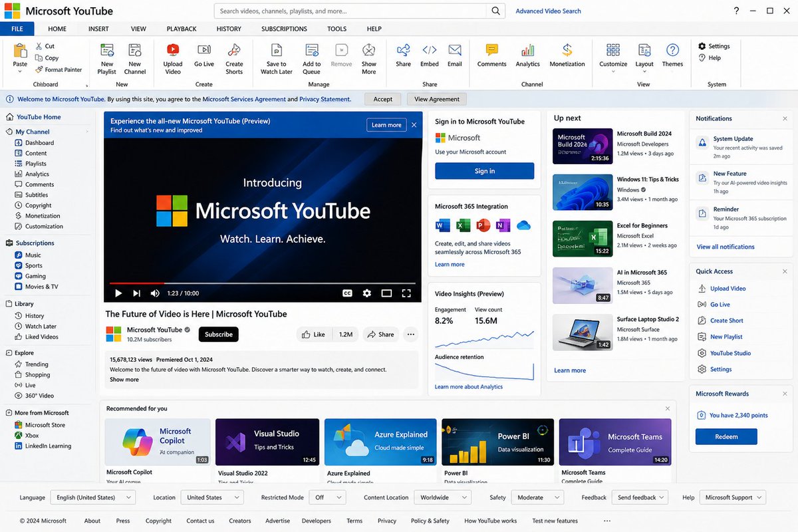
Task: Click View all notifications link
Action: point(726,247)
